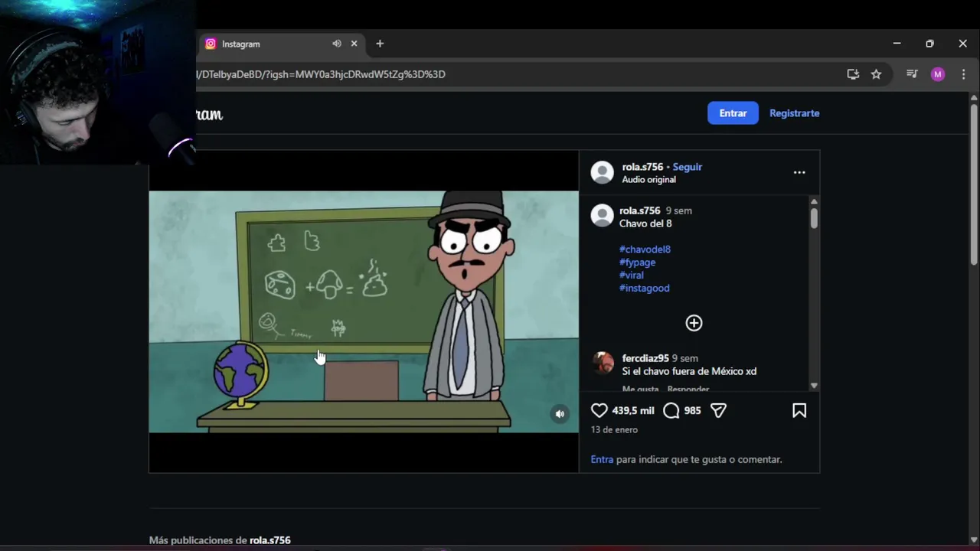Click the 439,5 mil likes count
Viewport: 980px width, 551px height.
point(633,411)
